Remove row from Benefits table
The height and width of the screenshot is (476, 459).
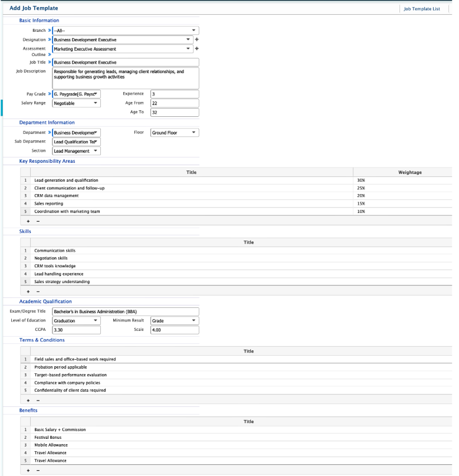(x=38, y=470)
